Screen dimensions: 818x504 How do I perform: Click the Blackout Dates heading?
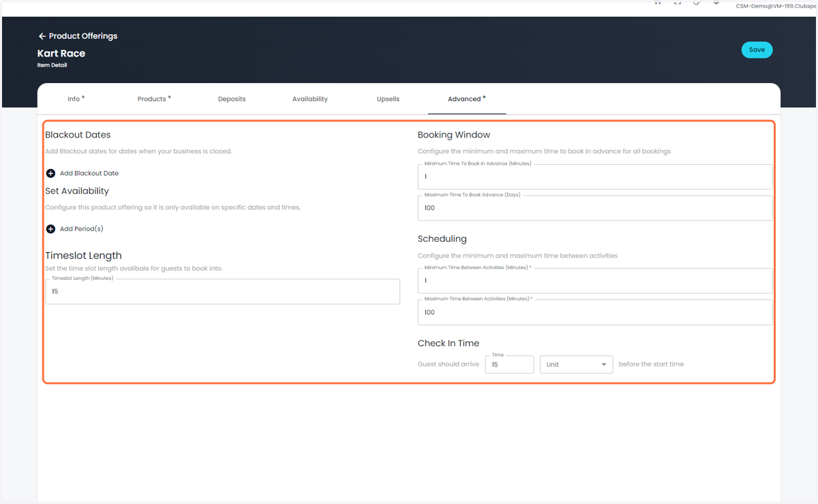click(x=78, y=135)
